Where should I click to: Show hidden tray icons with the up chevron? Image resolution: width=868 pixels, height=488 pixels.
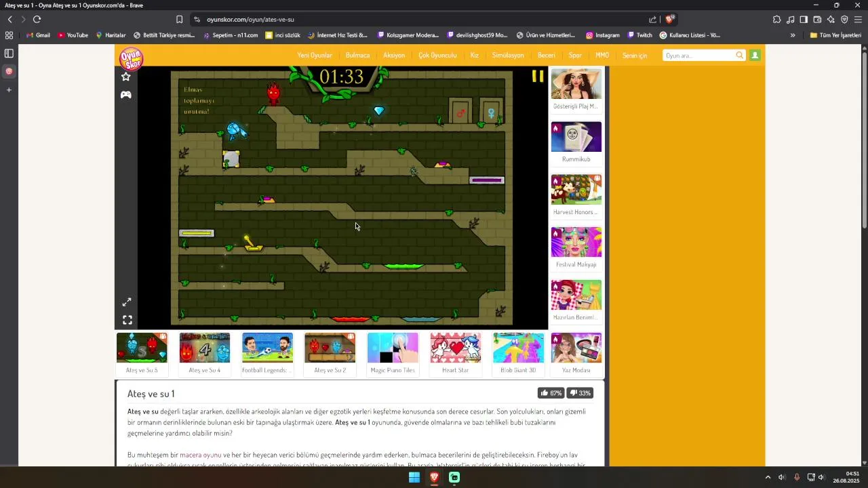[x=768, y=477]
